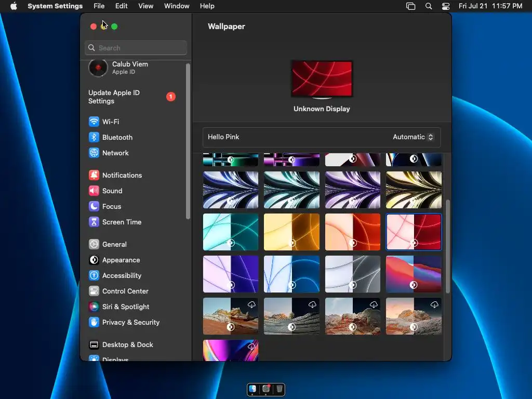Viewport: 532px width, 399px height.
Task: Select the blue Hello wallpaper thumbnail
Action: click(291, 274)
